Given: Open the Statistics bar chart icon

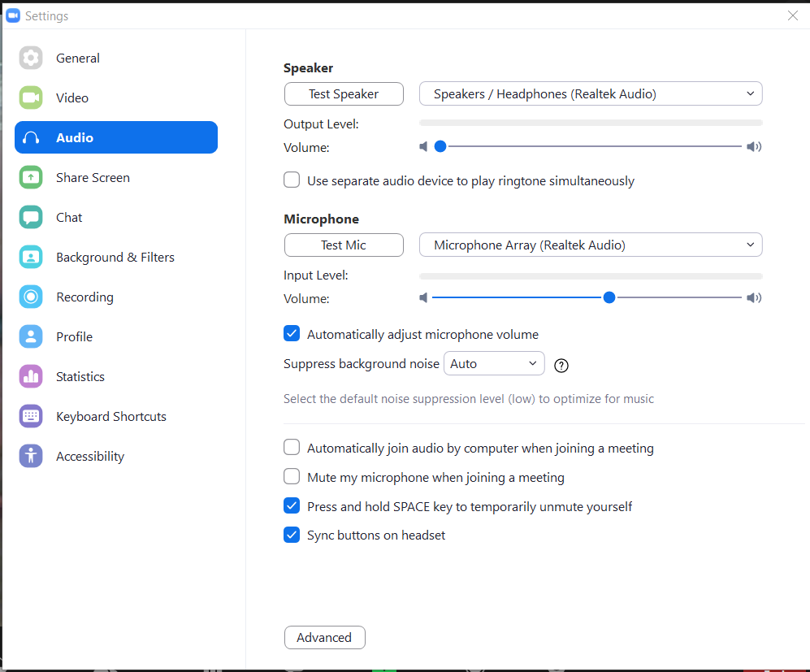Looking at the screenshot, I should 31,376.
